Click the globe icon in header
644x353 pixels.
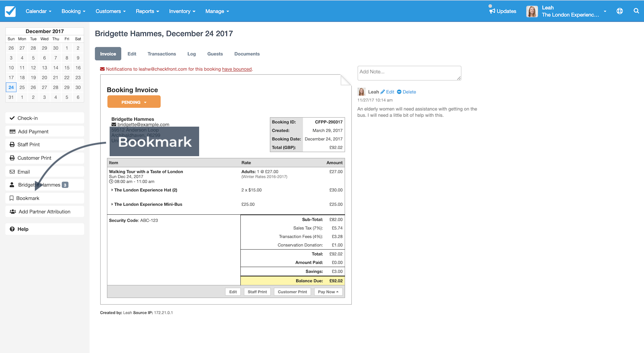[619, 11]
